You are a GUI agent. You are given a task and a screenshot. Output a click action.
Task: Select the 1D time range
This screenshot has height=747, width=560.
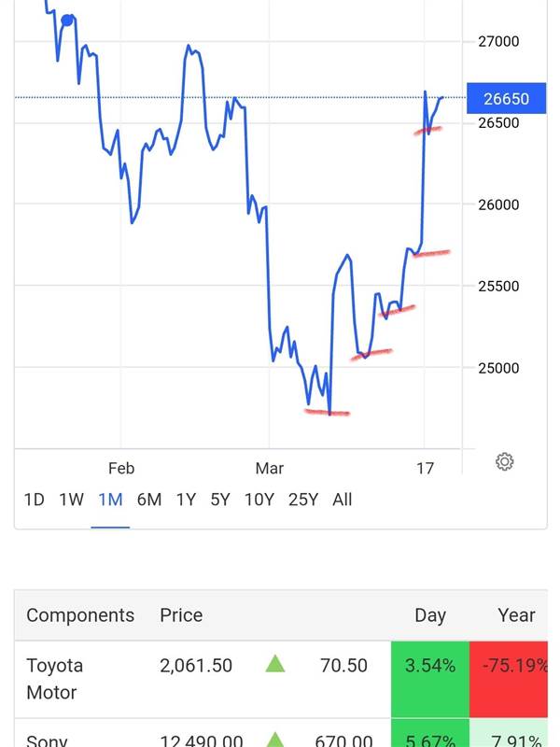[x=34, y=500]
